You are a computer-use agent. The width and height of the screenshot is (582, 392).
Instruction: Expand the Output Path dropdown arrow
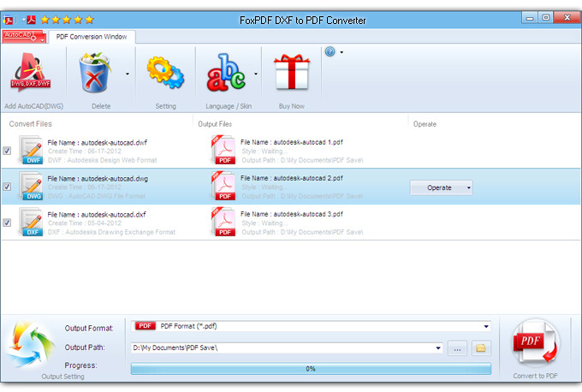(438, 347)
